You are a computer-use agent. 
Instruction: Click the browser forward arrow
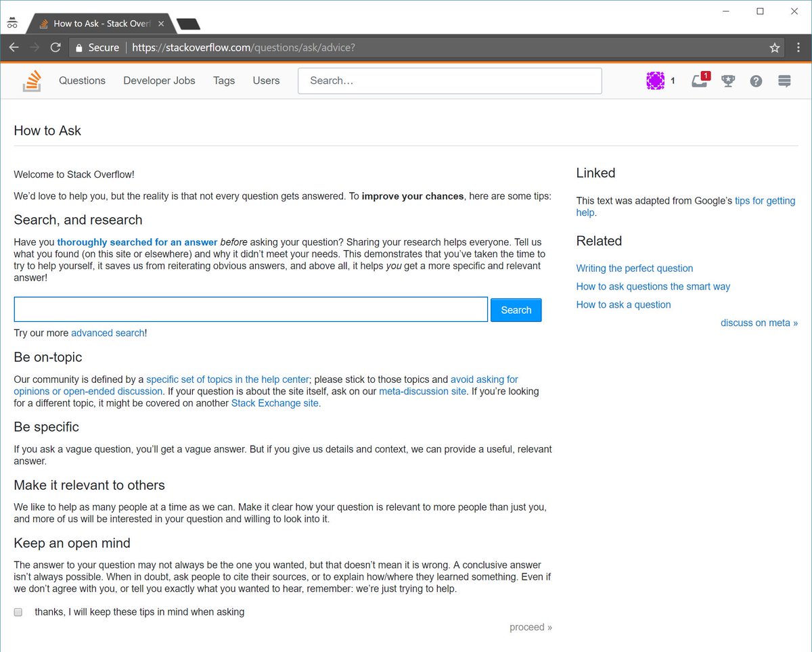(35, 47)
